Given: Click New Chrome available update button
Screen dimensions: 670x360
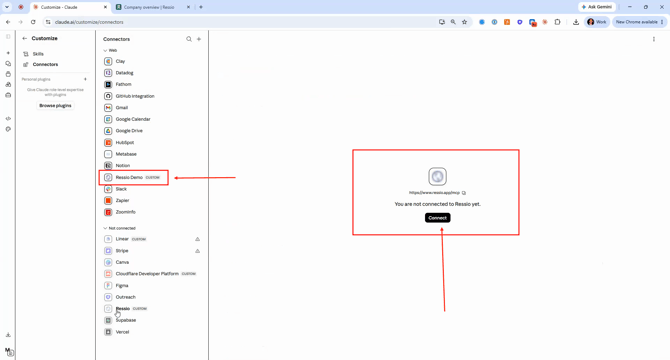Looking at the screenshot, I should 639,22.
